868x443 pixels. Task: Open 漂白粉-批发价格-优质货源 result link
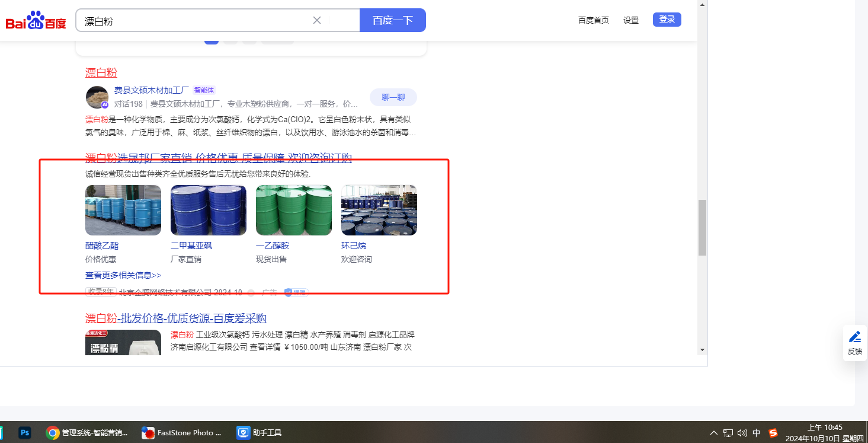[x=175, y=318]
